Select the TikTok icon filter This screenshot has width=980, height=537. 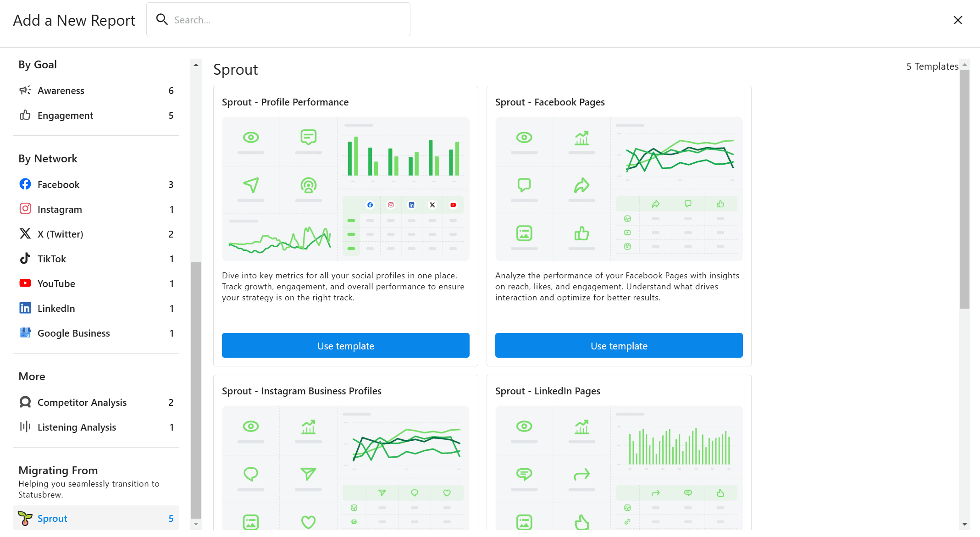pos(25,259)
